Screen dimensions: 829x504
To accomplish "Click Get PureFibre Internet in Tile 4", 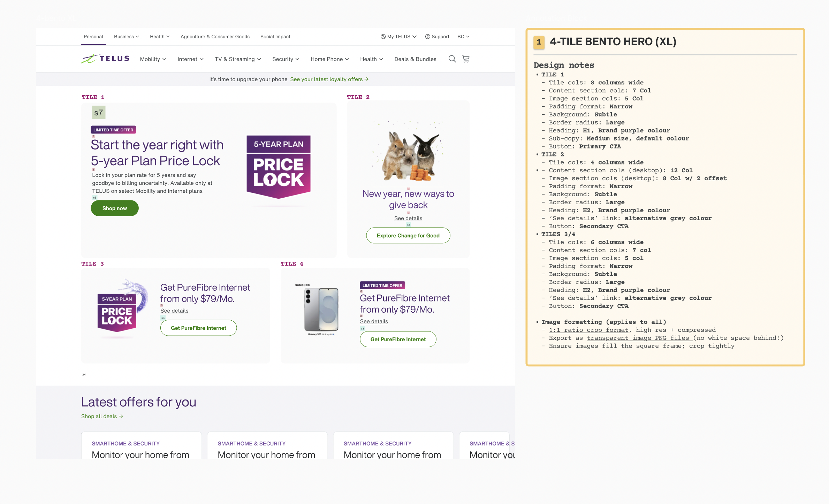I will coord(398,339).
